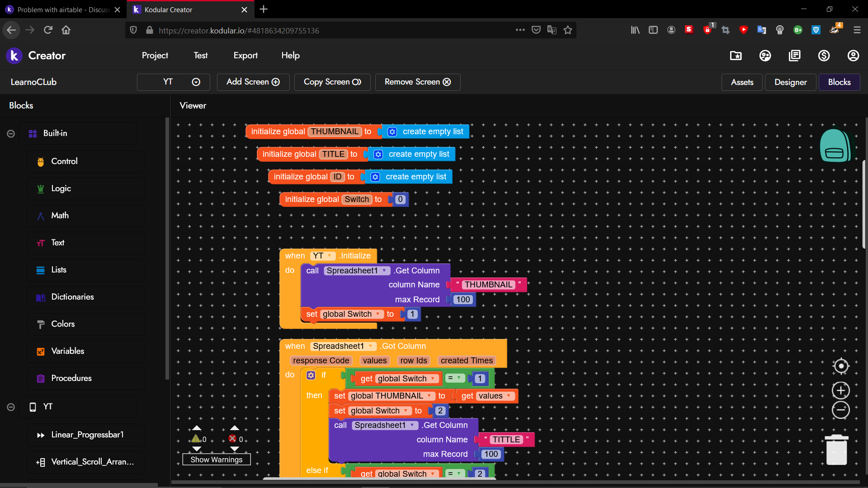Open the Project menu
The height and width of the screenshot is (488, 868).
coord(155,56)
